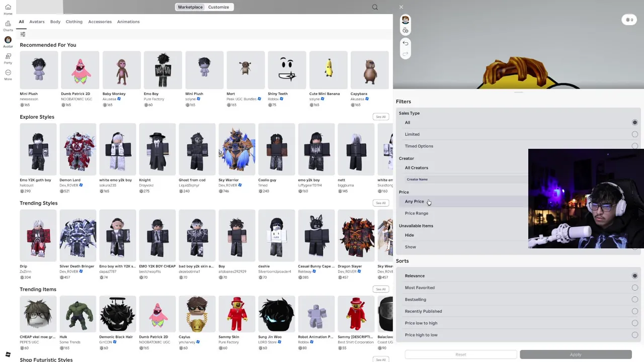This screenshot has height=362, width=644.
Task: See all Shop Futuristic Styles items
Action: tap(380, 359)
